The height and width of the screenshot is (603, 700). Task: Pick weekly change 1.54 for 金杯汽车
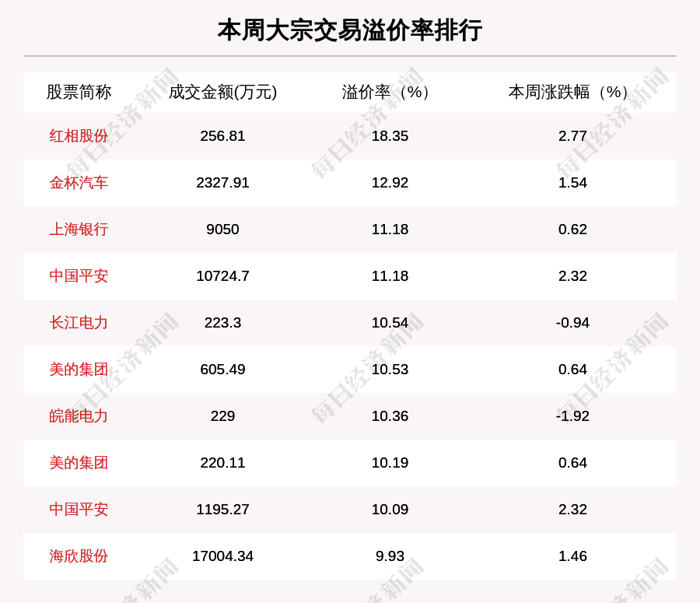coord(572,183)
